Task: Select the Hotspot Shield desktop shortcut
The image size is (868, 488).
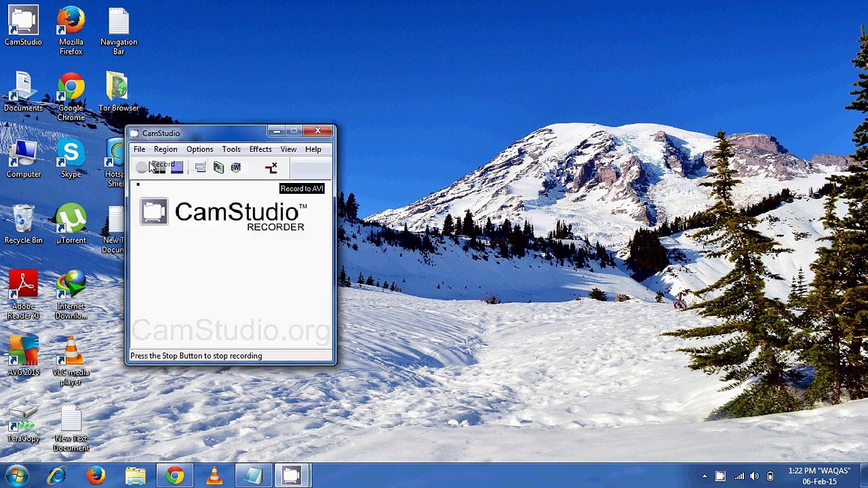Action: click(x=115, y=163)
